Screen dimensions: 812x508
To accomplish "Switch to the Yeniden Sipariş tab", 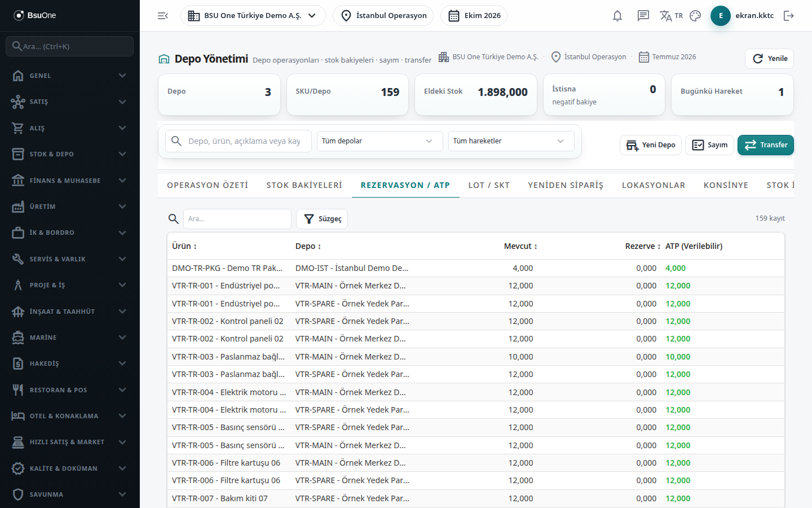I will click(566, 185).
